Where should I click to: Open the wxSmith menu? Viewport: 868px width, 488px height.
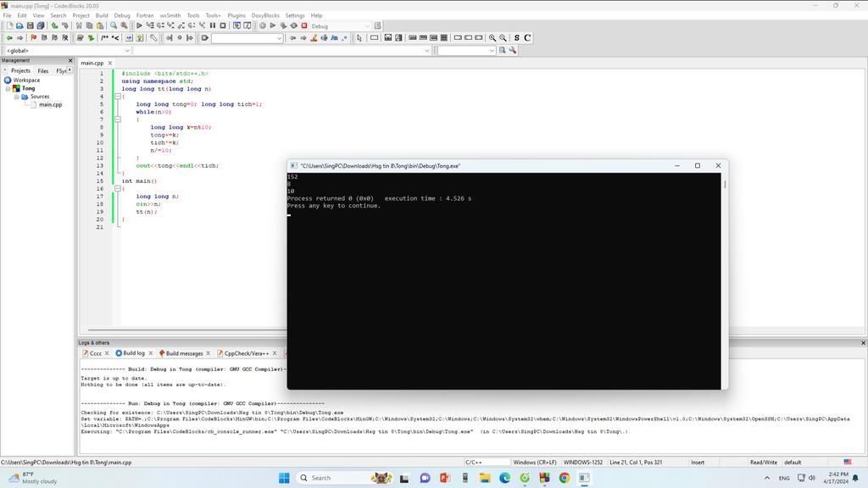tap(170, 15)
